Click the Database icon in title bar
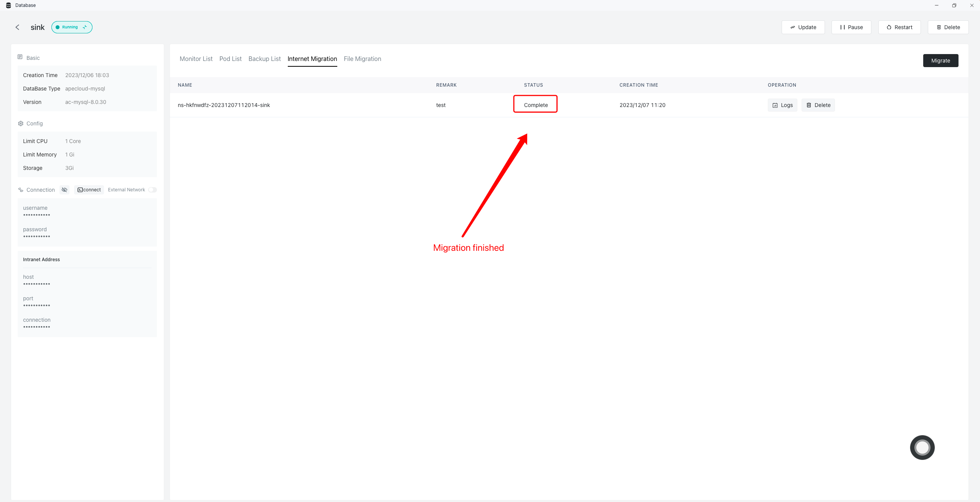This screenshot has width=980, height=502. coord(8,5)
